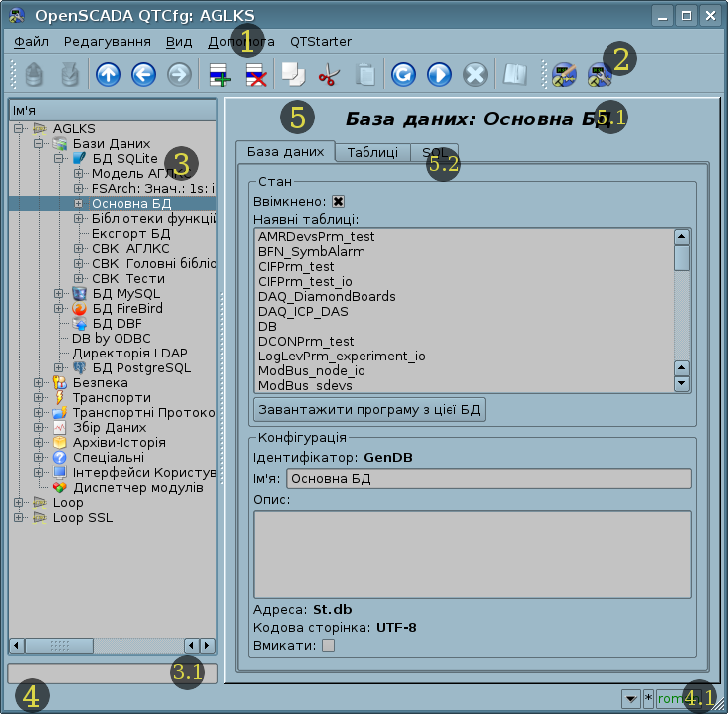Click the tree horizontal scrollbar handle
Viewport: 728px width, 714px height.
tap(59, 645)
